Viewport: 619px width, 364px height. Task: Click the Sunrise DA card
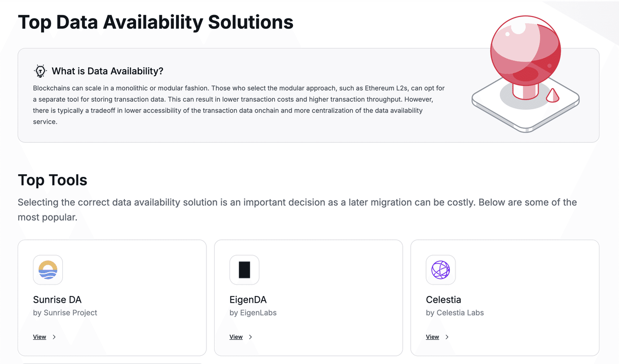pyautogui.click(x=112, y=297)
